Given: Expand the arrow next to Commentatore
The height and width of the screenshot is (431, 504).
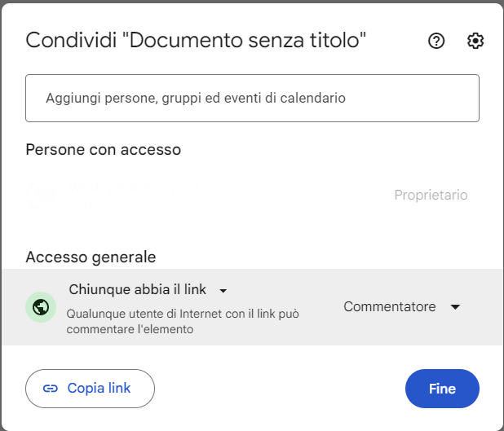Looking at the screenshot, I should click(x=455, y=307).
